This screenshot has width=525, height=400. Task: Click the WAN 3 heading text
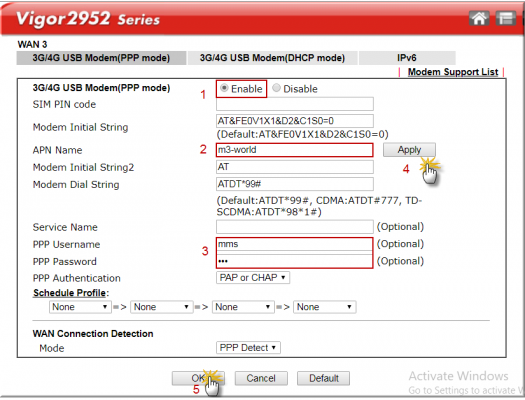pyautogui.click(x=32, y=45)
